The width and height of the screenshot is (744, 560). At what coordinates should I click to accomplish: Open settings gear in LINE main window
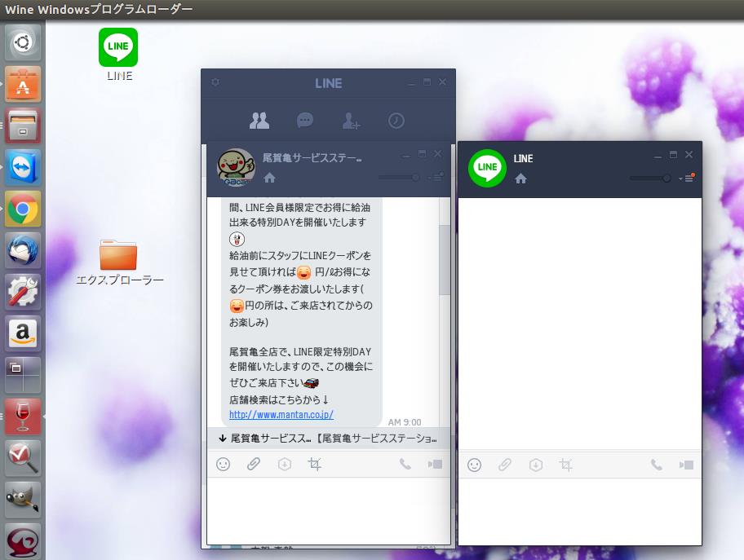[x=215, y=82]
